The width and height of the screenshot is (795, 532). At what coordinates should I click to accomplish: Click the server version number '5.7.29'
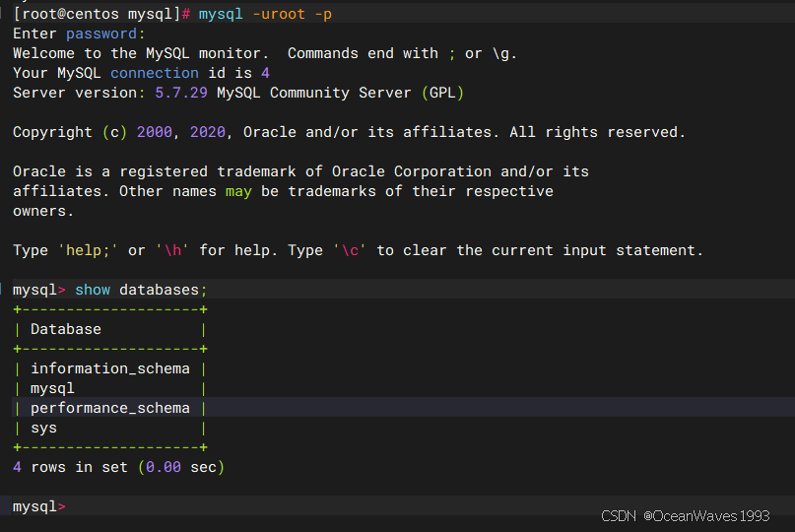[x=181, y=93]
